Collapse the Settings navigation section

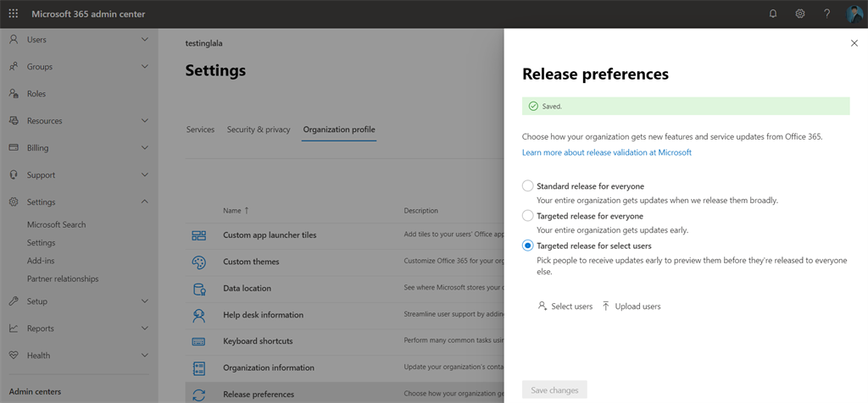click(145, 202)
